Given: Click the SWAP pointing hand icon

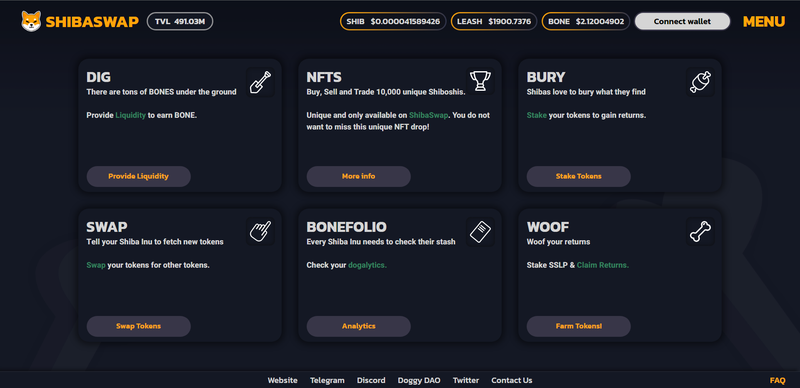Looking at the screenshot, I should pos(260,232).
